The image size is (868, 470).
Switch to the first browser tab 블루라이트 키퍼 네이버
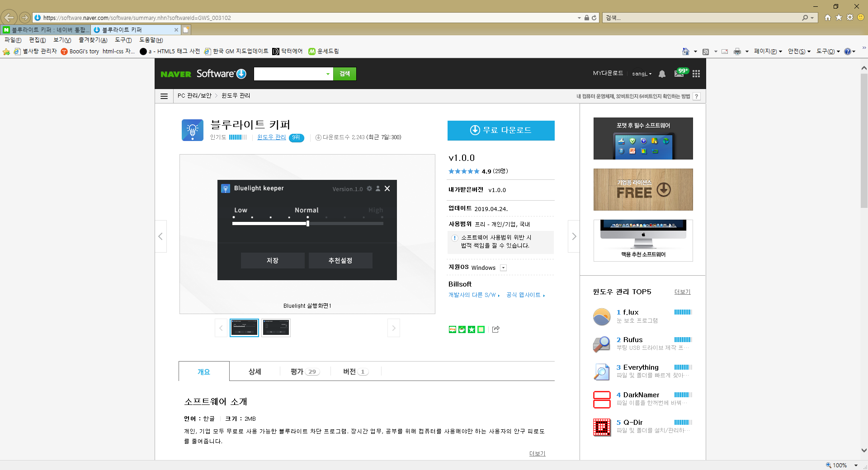click(46, 30)
